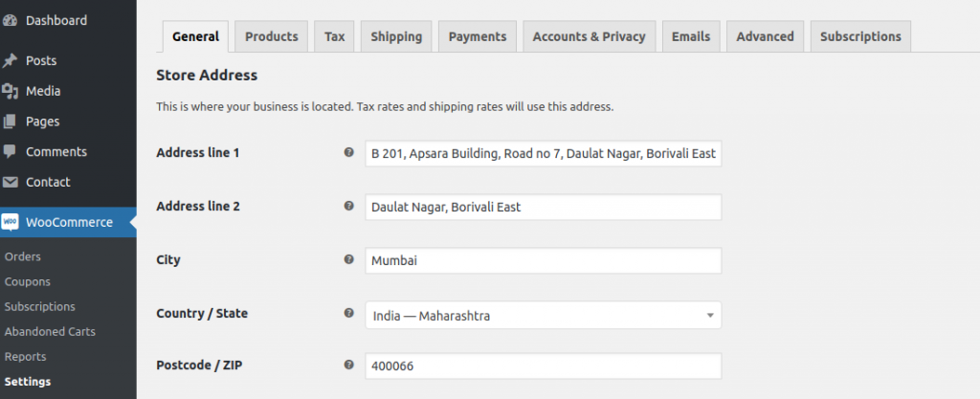Select the Payments tab
The width and height of the screenshot is (980, 399).
click(477, 36)
